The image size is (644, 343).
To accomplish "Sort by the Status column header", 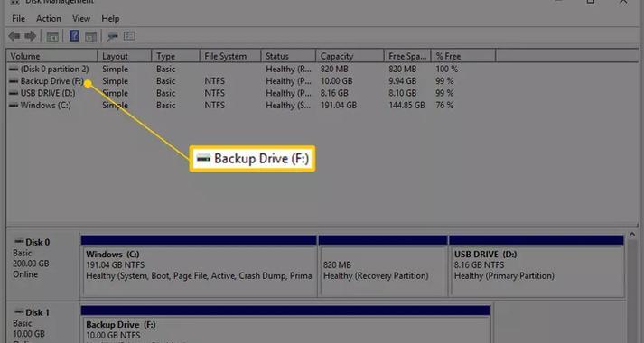I will coord(288,56).
